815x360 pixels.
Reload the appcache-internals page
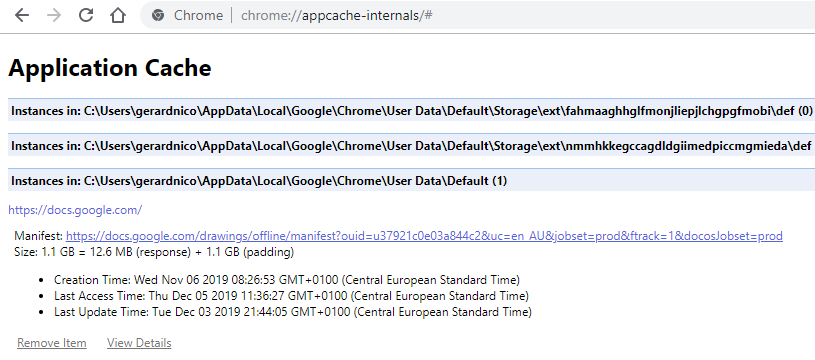(x=86, y=16)
